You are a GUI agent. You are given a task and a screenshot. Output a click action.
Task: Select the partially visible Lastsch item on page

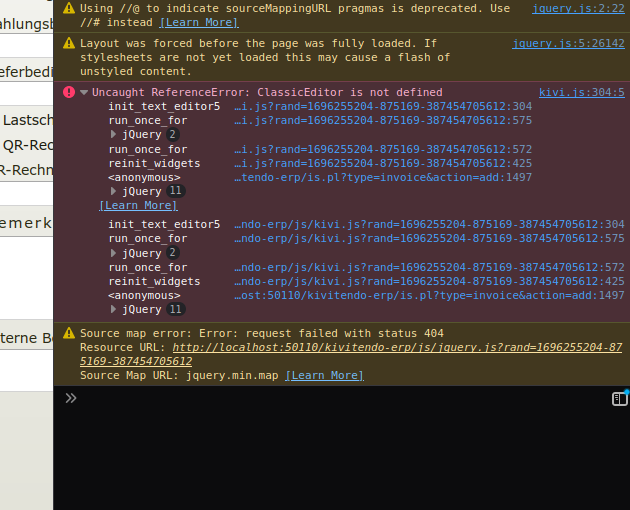pos(27,119)
